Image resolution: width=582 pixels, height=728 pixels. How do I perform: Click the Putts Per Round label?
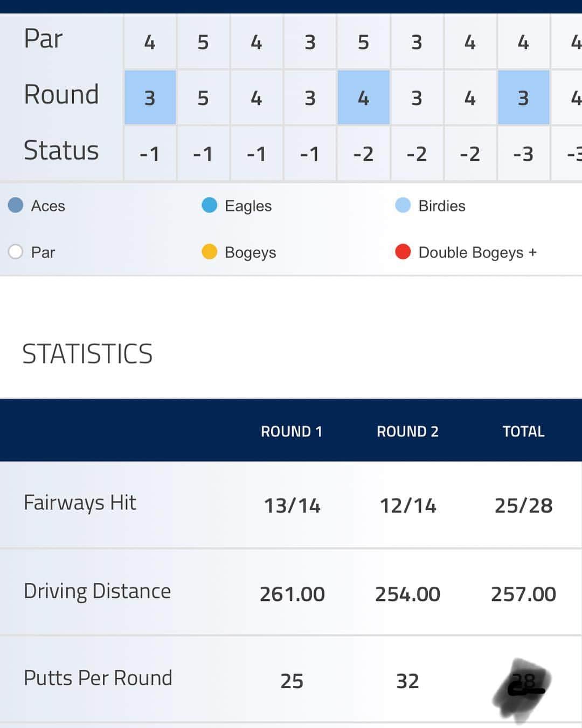(x=98, y=678)
